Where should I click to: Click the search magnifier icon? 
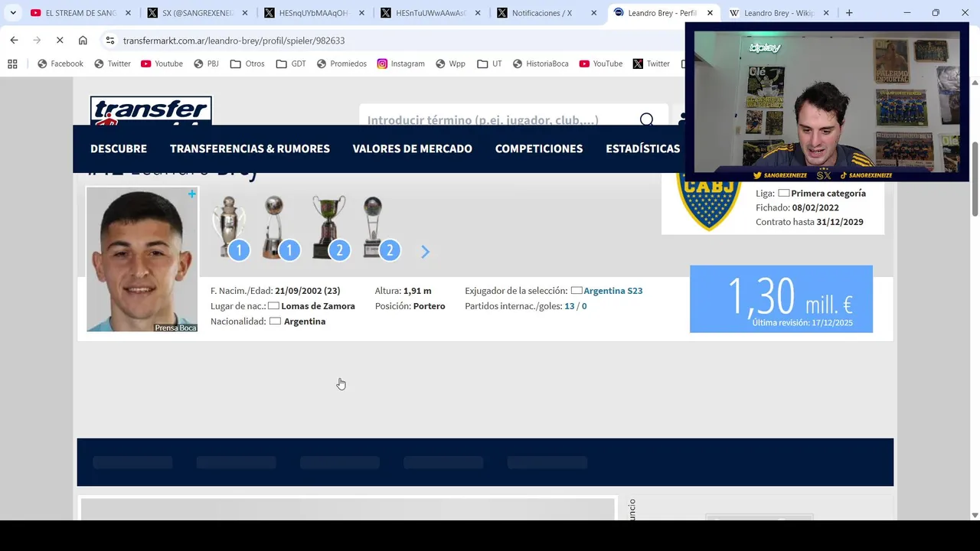(647, 119)
